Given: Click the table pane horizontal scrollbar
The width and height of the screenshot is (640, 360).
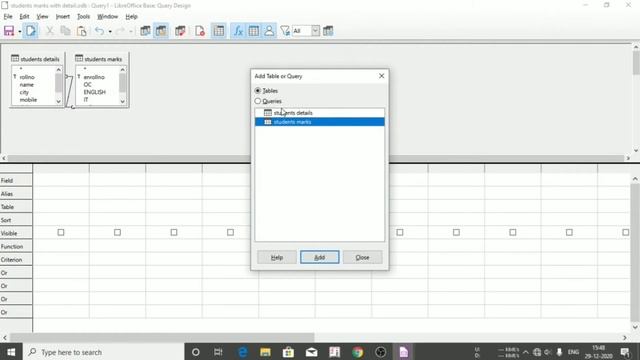Looking at the screenshot, I should pos(316,158).
